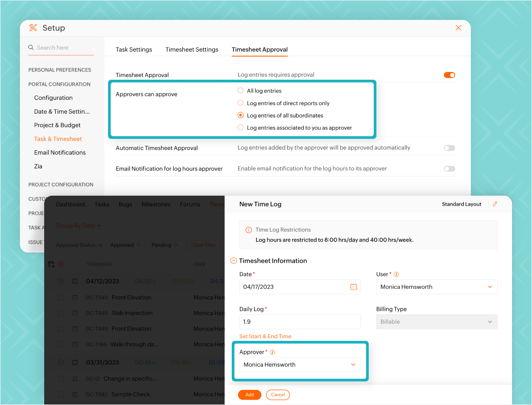Click the bug icon for DC-I2
Viewport: 532px width, 405px height.
coord(75,378)
